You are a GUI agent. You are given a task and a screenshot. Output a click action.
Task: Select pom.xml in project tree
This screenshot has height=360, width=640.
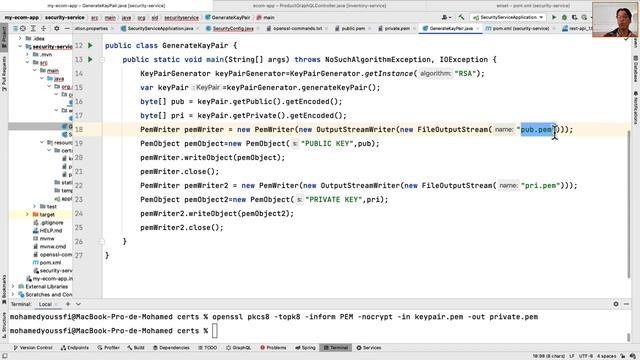50,262
